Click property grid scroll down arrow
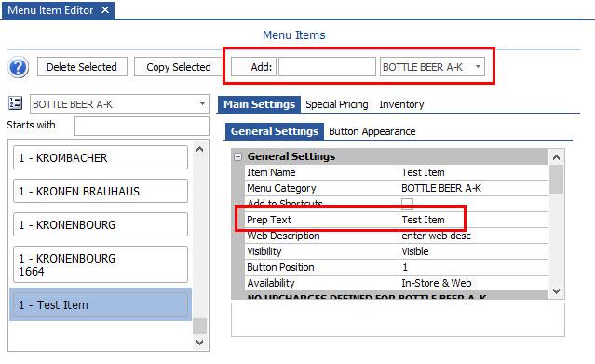Viewport: 595px width, 364px height. [556, 291]
